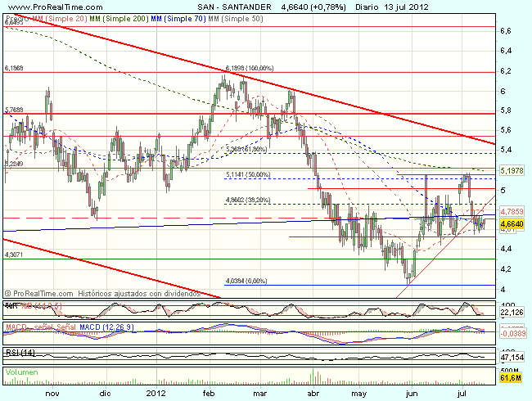
Task: Click the jun month axis label
Action: [412, 394]
